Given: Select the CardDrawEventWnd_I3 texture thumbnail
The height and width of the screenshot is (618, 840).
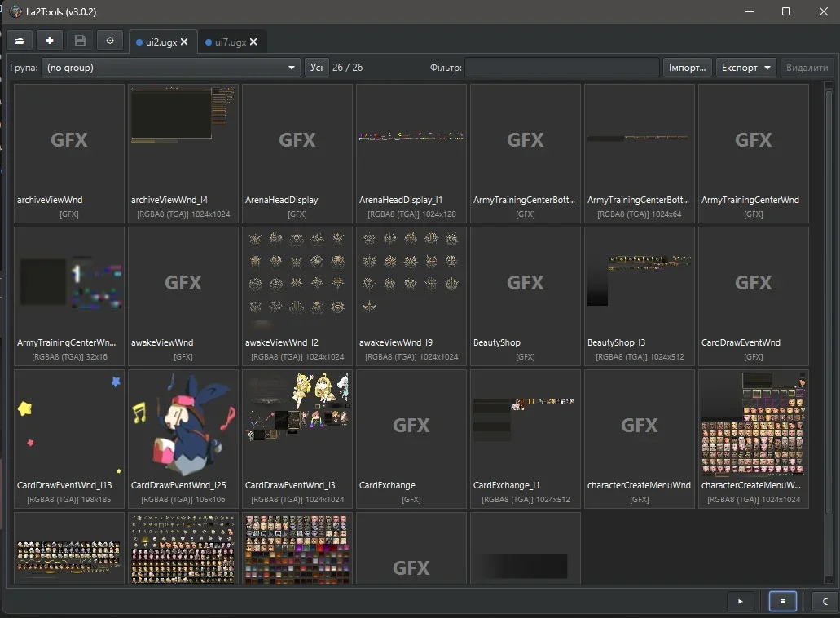Looking at the screenshot, I should 297,439.
